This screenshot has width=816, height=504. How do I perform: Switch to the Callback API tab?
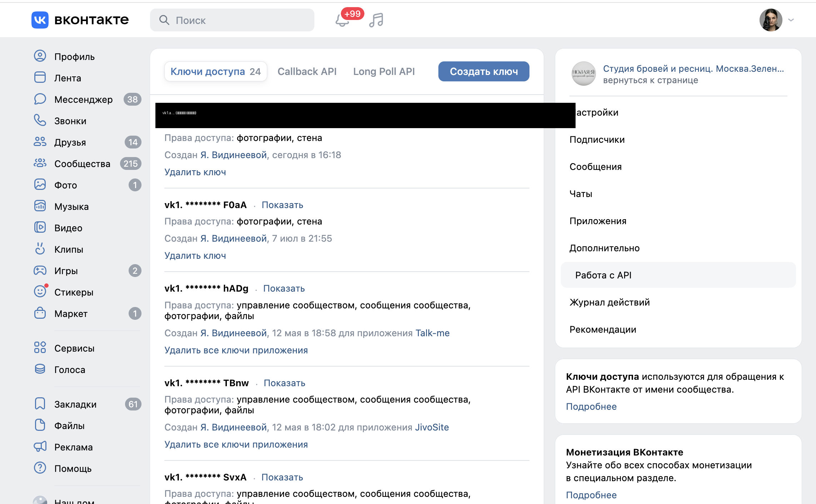coord(307,71)
